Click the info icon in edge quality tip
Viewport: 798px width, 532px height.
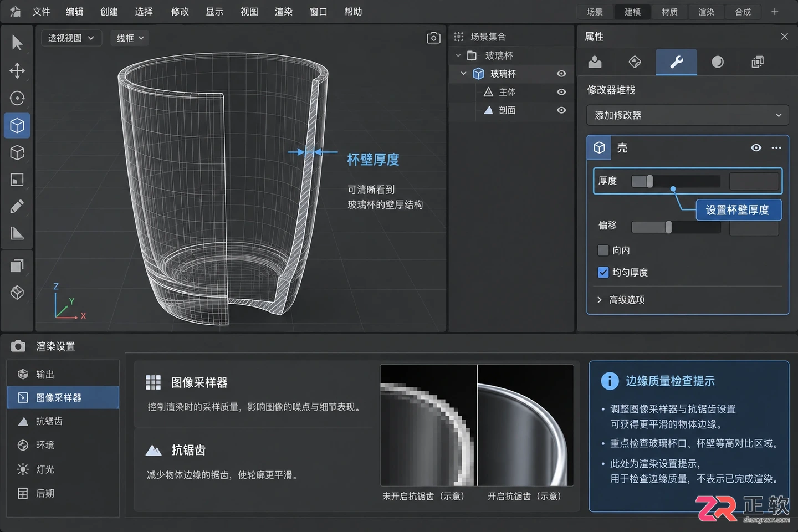click(x=610, y=381)
